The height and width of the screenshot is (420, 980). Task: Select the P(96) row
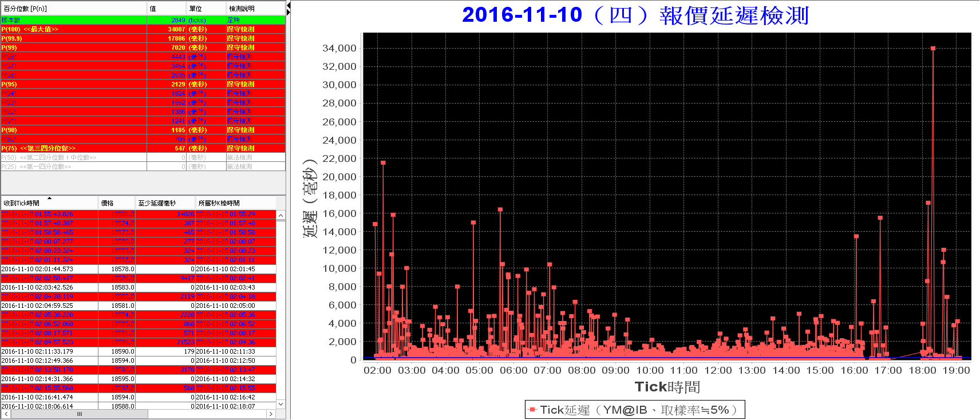[x=143, y=75]
